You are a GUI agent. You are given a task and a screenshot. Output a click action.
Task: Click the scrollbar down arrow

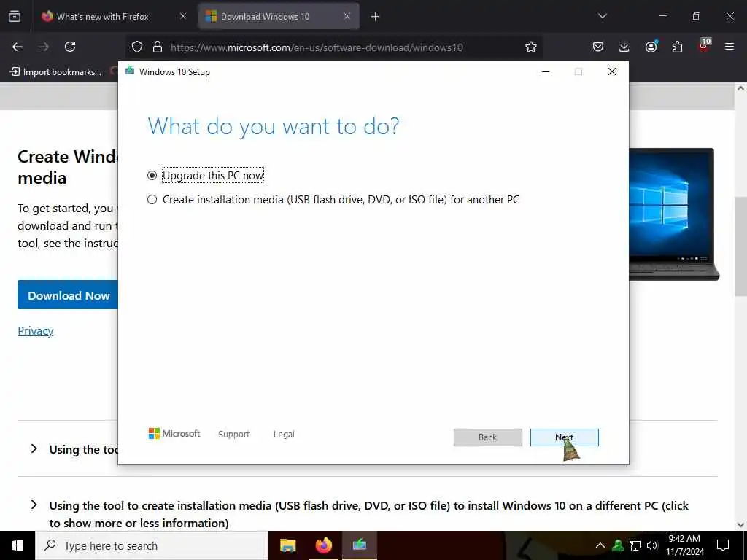pos(741,525)
